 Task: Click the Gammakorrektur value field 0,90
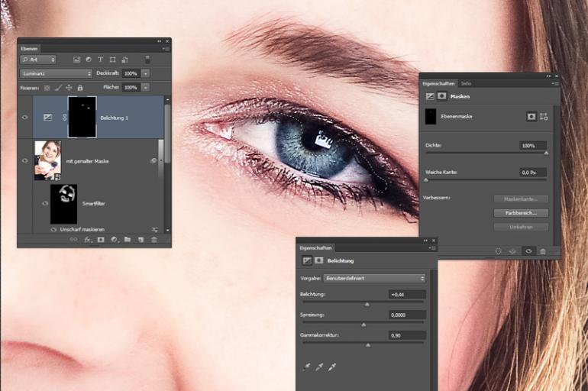coord(407,335)
